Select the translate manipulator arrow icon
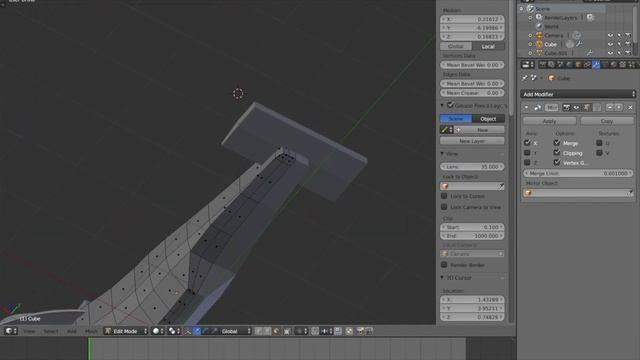Viewport: 640px width, 360px height. point(197,331)
